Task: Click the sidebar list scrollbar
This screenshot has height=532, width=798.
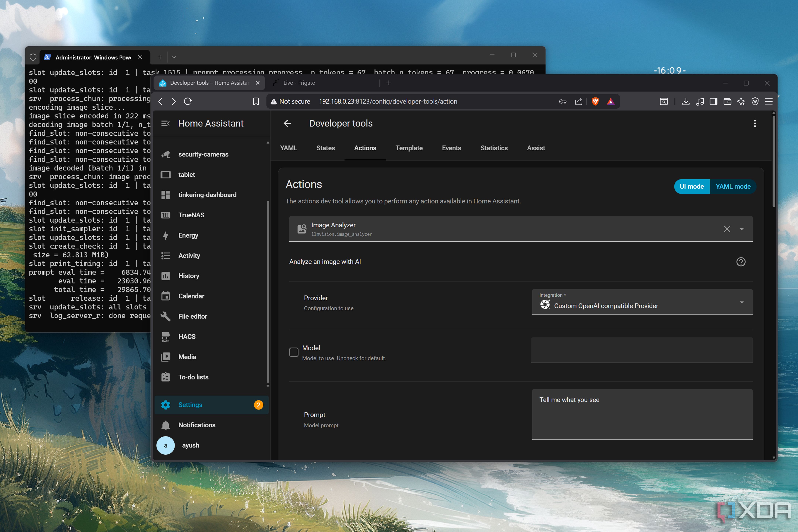Action: [268, 292]
